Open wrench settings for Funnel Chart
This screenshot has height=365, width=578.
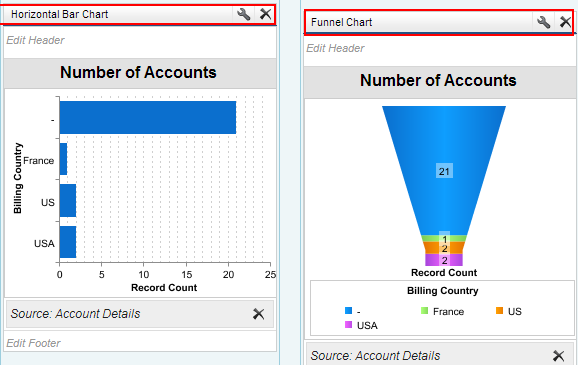[543, 22]
